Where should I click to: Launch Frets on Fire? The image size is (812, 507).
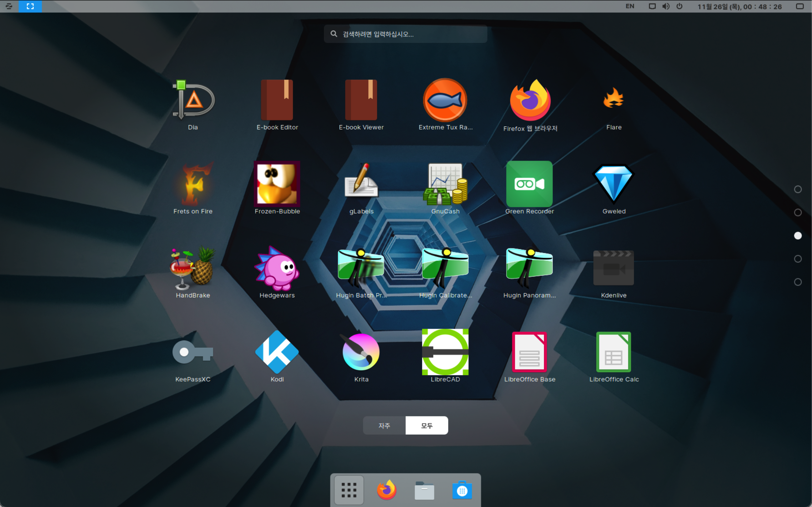193,189
